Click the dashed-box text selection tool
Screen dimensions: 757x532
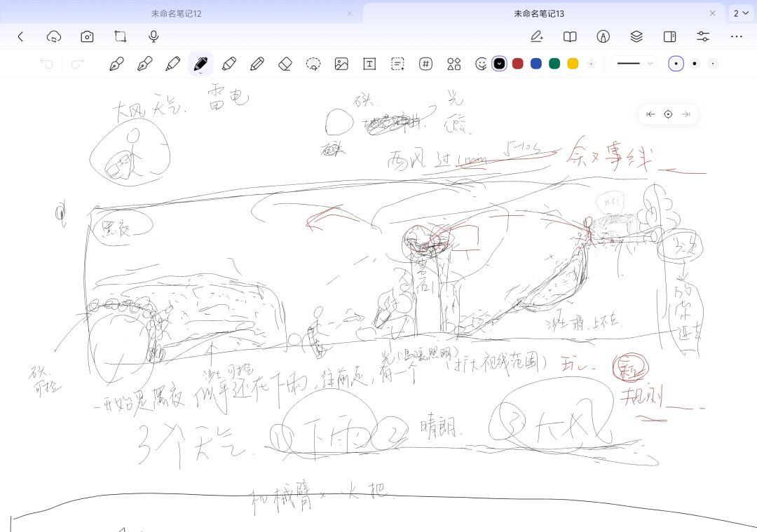click(x=397, y=64)
